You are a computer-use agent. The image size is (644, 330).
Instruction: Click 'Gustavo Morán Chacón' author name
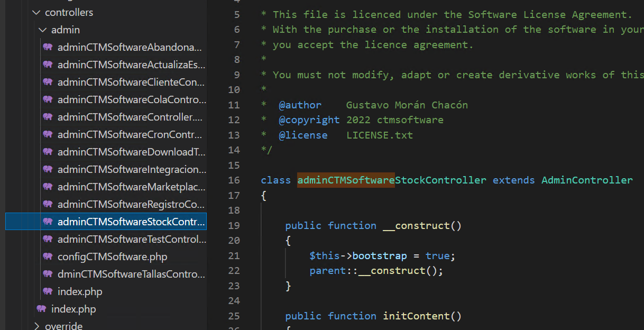pos(407,105)
